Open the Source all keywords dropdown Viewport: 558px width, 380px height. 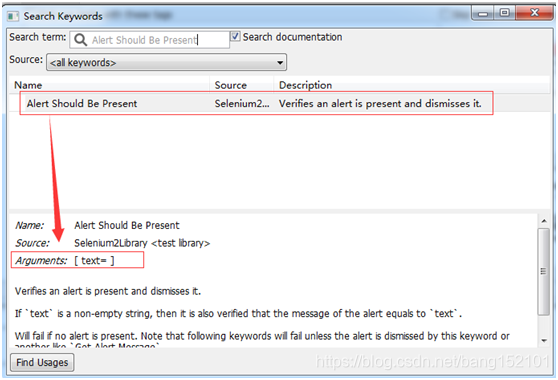coord(166,63)
